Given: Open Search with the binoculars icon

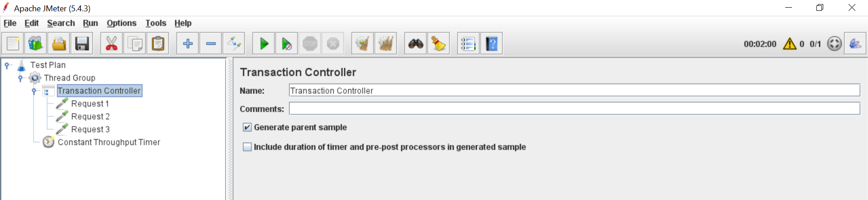Looking at the screenshot, I should pyautogui.click(x=416, y=44).
